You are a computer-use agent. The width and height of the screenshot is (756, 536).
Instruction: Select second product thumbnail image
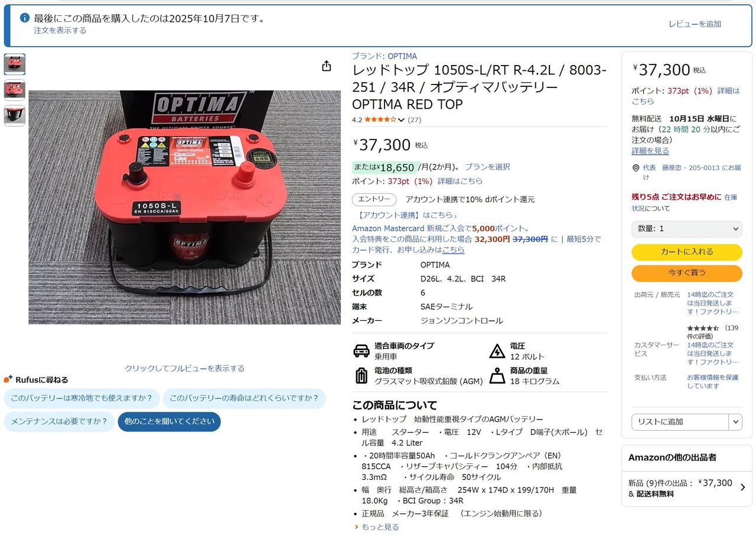(15, 90)
